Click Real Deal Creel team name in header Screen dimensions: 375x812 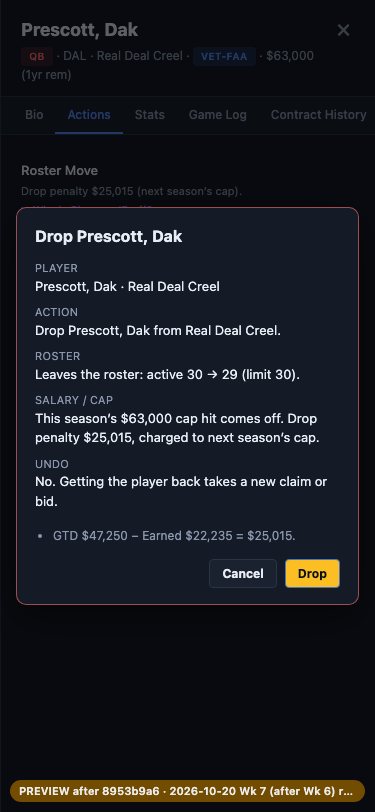click(x=139, y=56)
